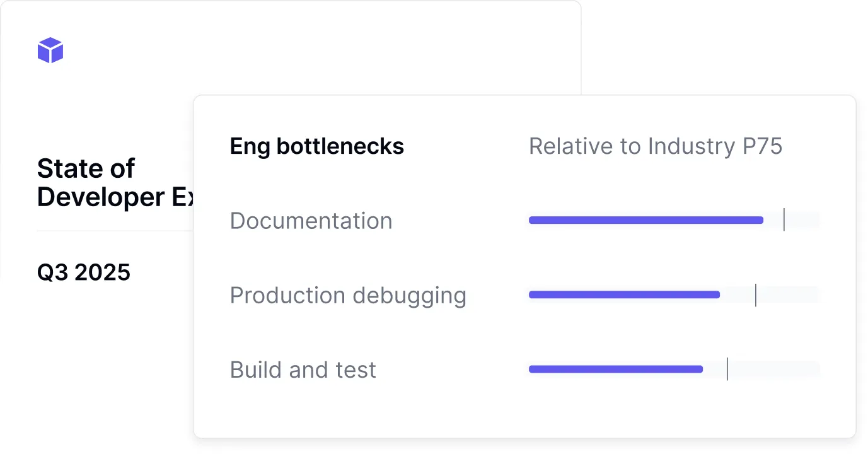Click the purple Documentation progress bar
The width and height of the screenshot is (868, 454).
[x=645, y=220]
